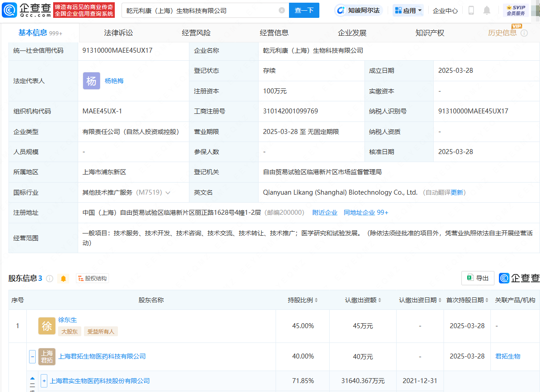Switch to the 法律诉讼 tab

pos(118,33)
